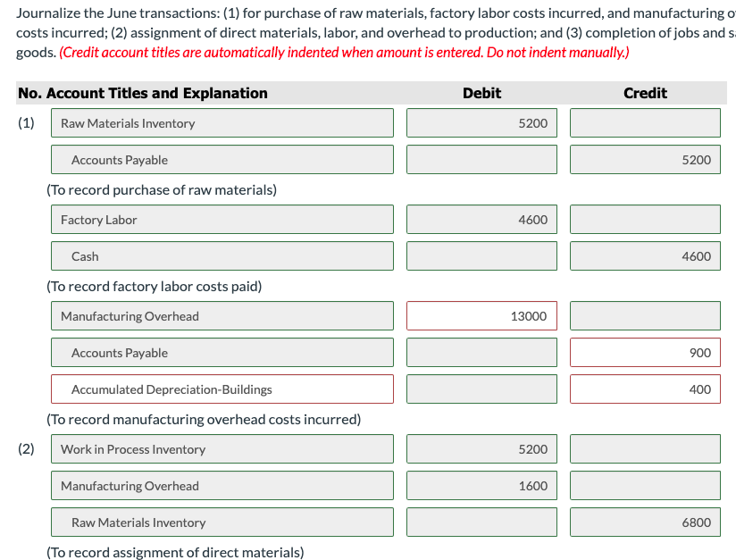736x560 pixels.
Task: Select the Factory Labor account title field
Action: (x=222, y=219)
